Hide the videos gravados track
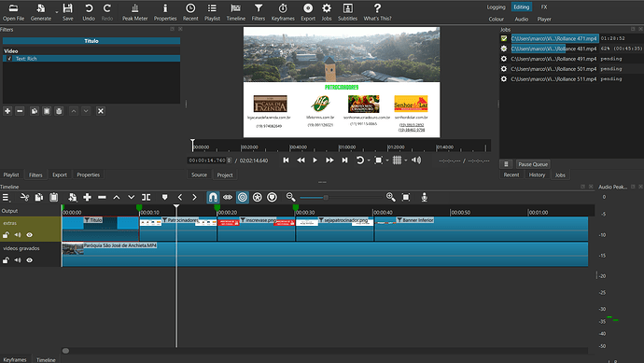 click(x=30, y=260)
